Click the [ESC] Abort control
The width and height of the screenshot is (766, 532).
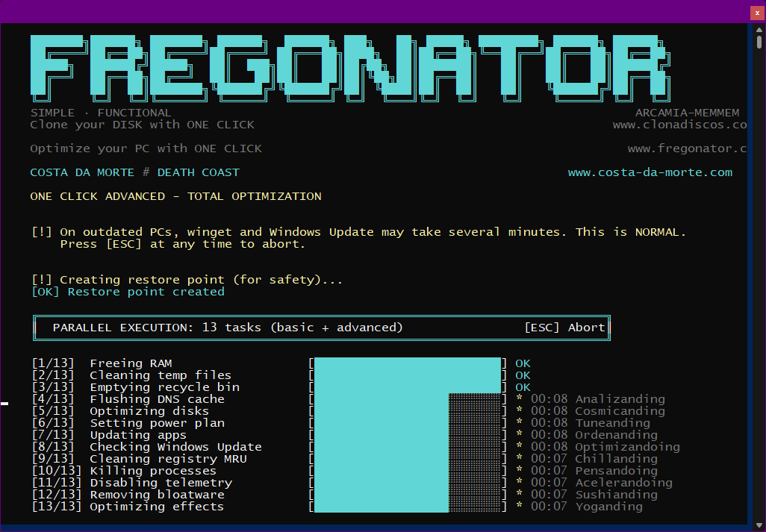(x=565, y=327)
